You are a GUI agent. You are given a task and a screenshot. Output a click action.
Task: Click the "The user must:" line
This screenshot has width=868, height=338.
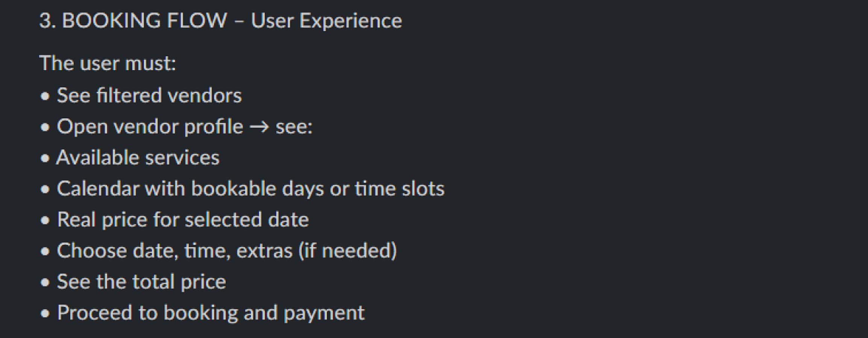(108, 63)
